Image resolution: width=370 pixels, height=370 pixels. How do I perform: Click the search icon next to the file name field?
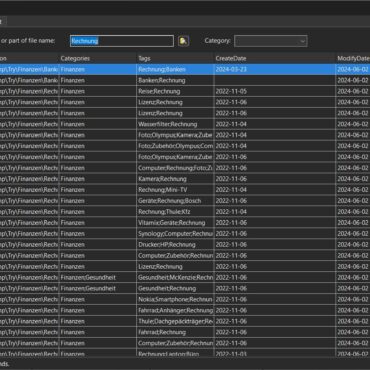coord(183,41)
